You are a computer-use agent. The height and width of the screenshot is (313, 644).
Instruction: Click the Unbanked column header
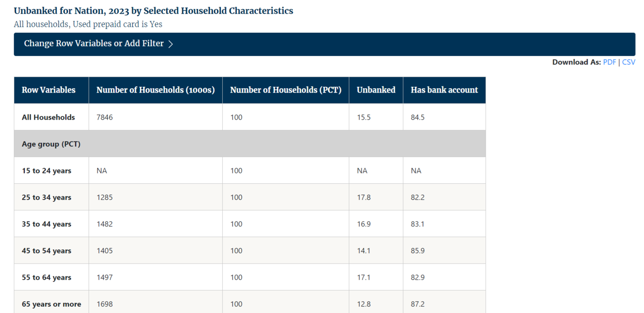pyautogui.click(x=376, y=90)
